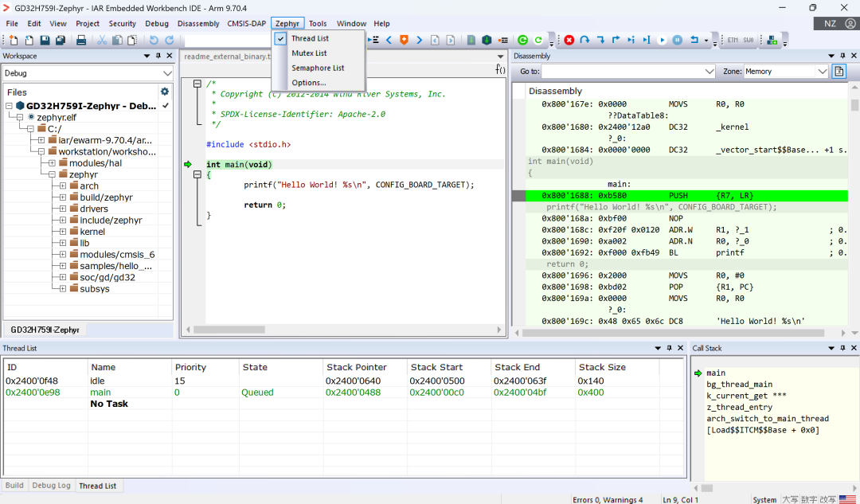Pin the Call Stack panel
The image size is (860, 504).
pyautogui.click(x=843, y=348)
